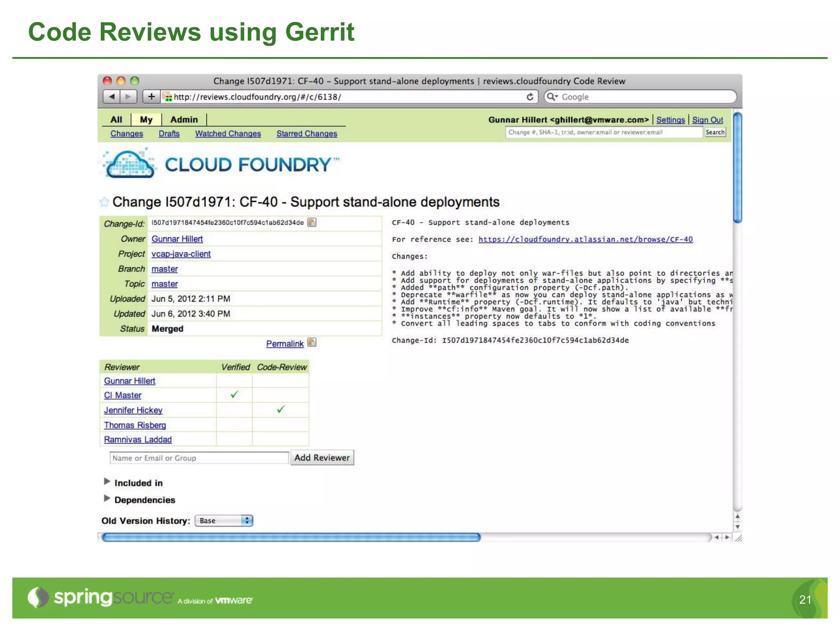Click the plus add-bookmark button

[151, 97]
